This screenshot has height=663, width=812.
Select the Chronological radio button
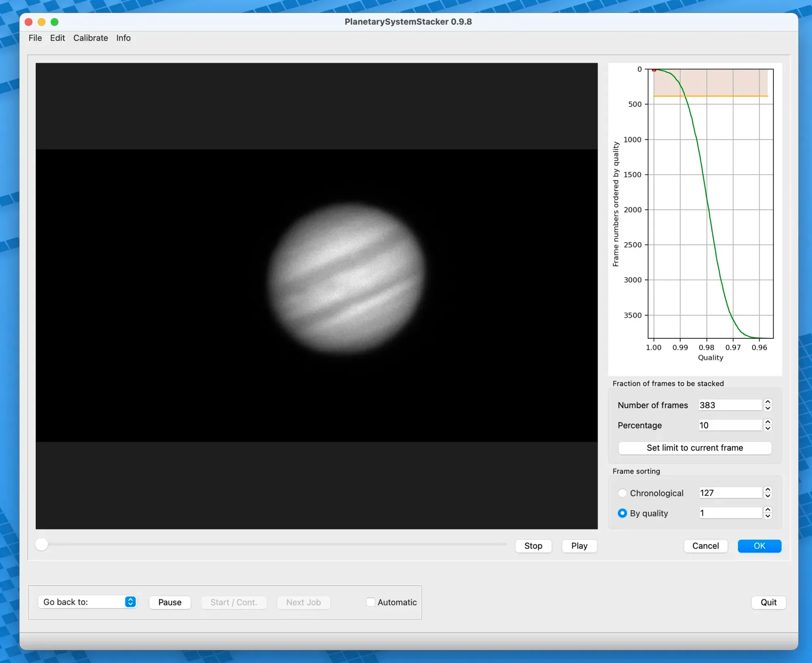pyautogui.click(x=622, y=493)
